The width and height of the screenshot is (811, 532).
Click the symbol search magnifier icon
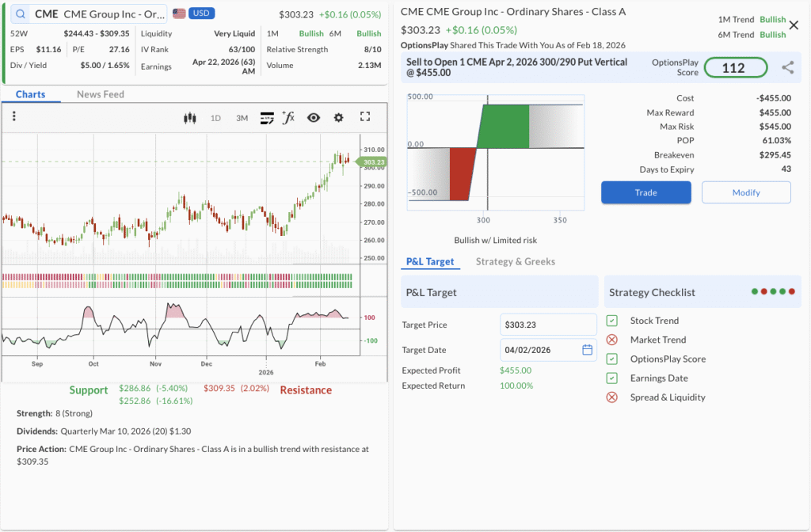20,14
